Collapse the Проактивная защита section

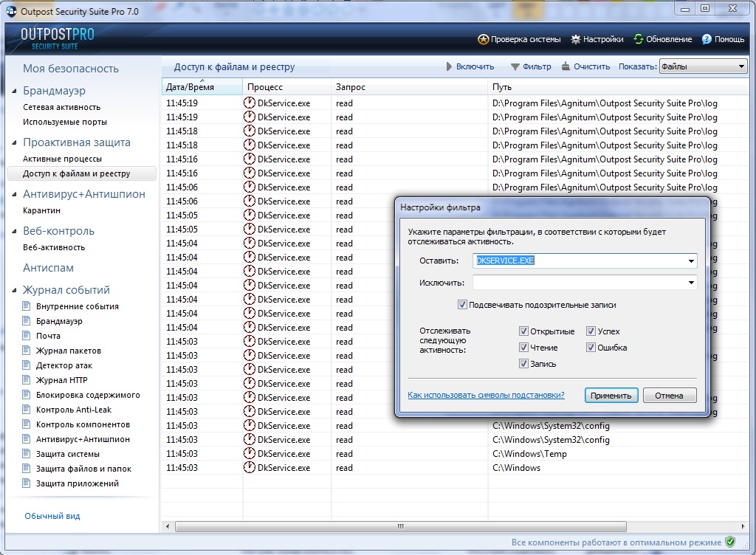pos(15,142)
